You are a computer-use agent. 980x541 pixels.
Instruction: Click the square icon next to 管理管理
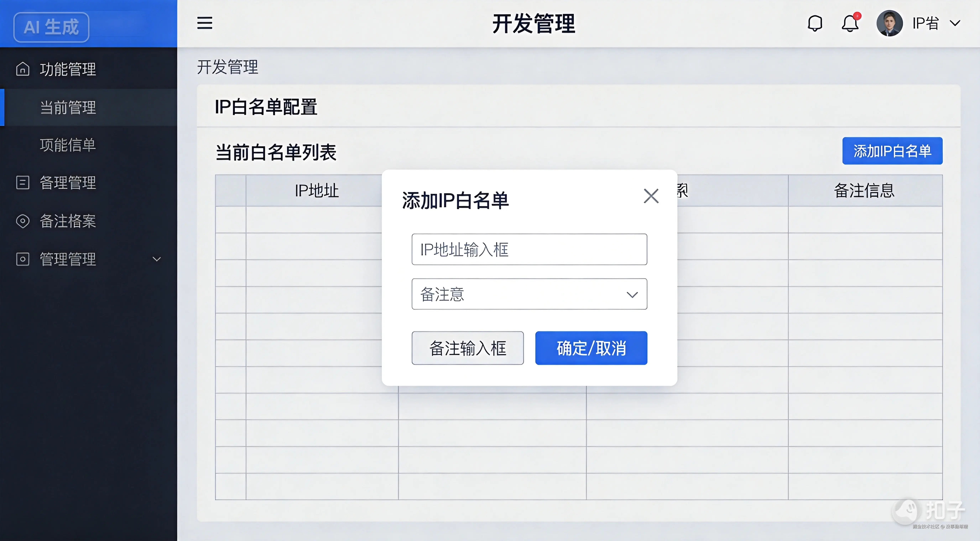click(23, 259)
